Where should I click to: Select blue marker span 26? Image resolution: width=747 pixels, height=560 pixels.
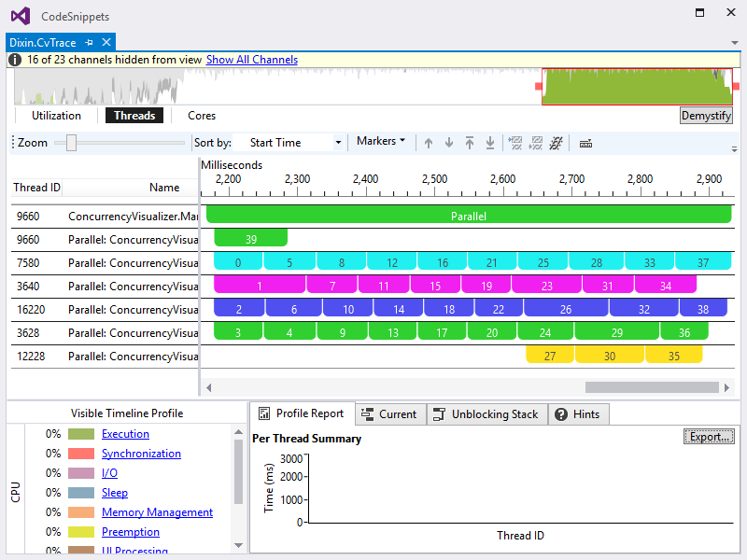click(566, 309)
